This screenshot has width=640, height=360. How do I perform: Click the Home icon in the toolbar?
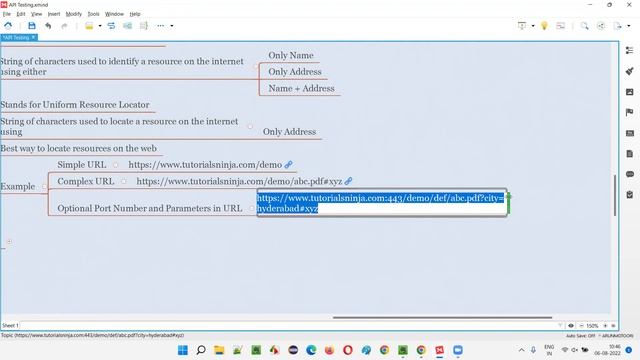point(8,26)
